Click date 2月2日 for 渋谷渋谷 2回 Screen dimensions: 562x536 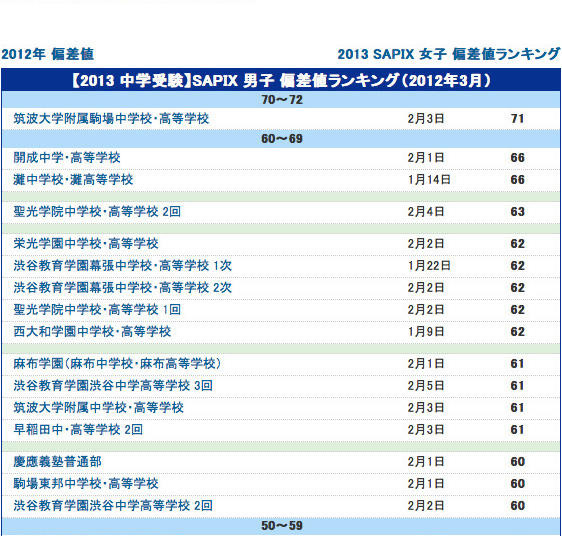point(426,506)
